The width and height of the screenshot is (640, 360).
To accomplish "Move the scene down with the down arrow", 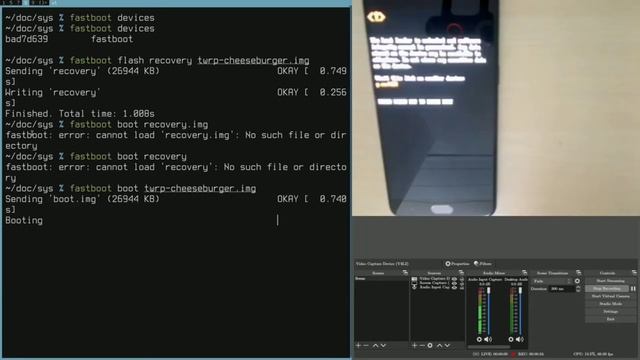I will tap(383, 346).
